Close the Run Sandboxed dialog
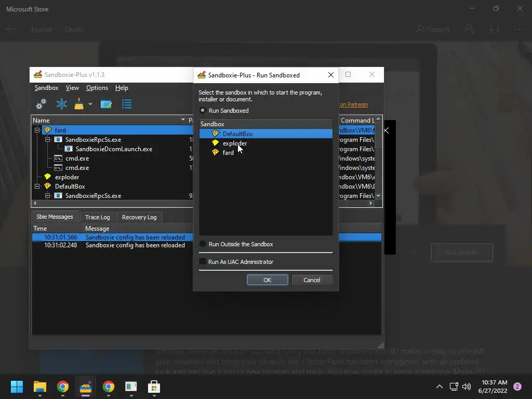Screen dimensions: 532x399 [331, 75]
